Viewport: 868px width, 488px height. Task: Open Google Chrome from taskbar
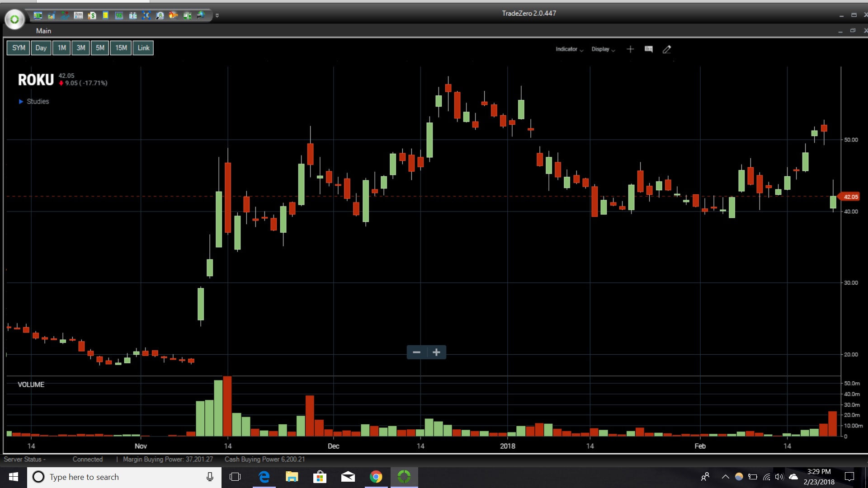376,477
